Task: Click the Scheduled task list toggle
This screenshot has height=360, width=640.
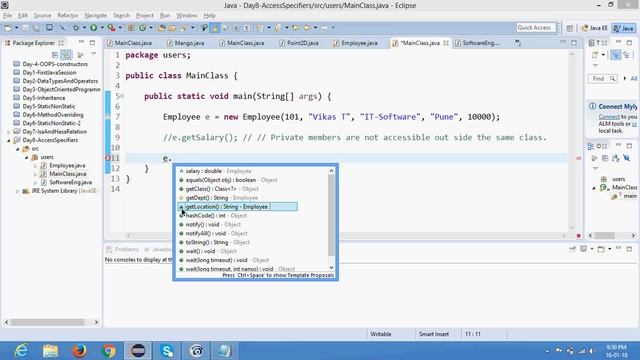Action: pyautogui.click(x=627, y=55)
